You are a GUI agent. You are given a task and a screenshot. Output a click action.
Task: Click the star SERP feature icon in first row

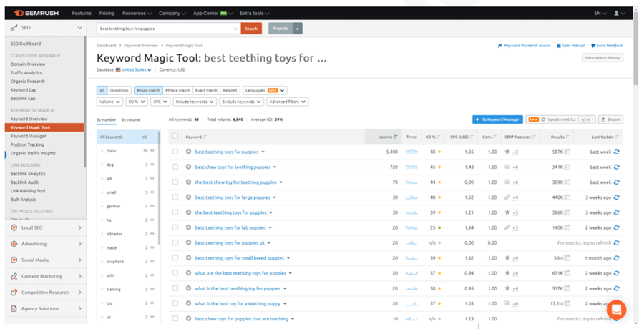(x=507, y=152)
